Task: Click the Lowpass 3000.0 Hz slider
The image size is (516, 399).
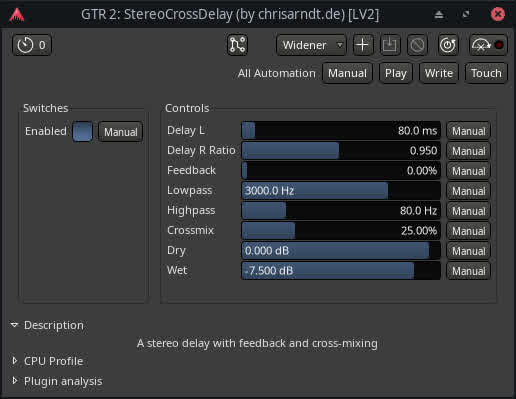Action: point(341,191)
